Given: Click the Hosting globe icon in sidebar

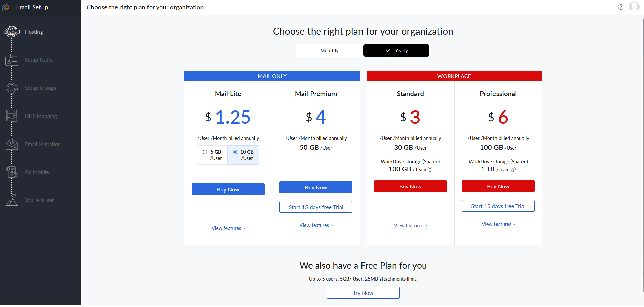Looking at the screenshot, I should point(12,32).
